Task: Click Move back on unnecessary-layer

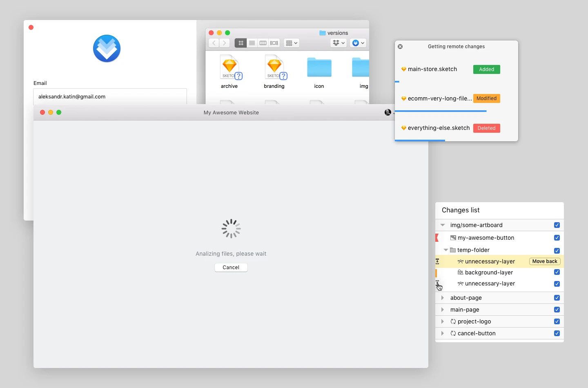Action: (545, 261)
